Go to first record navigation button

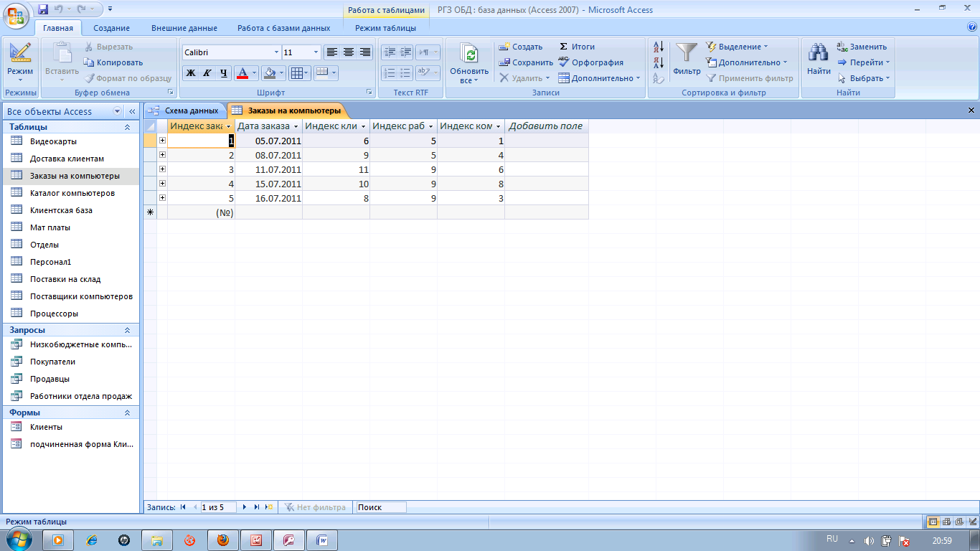coord(183,507)
